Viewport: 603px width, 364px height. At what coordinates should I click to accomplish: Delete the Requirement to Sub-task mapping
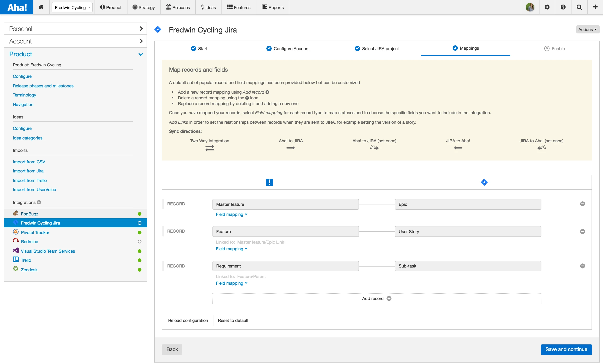[x=582, y=266]
